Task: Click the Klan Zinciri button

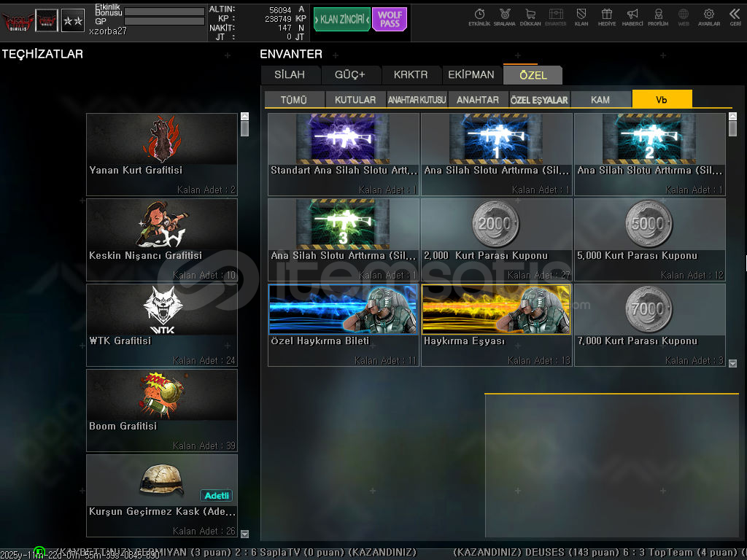Action: 342,20
